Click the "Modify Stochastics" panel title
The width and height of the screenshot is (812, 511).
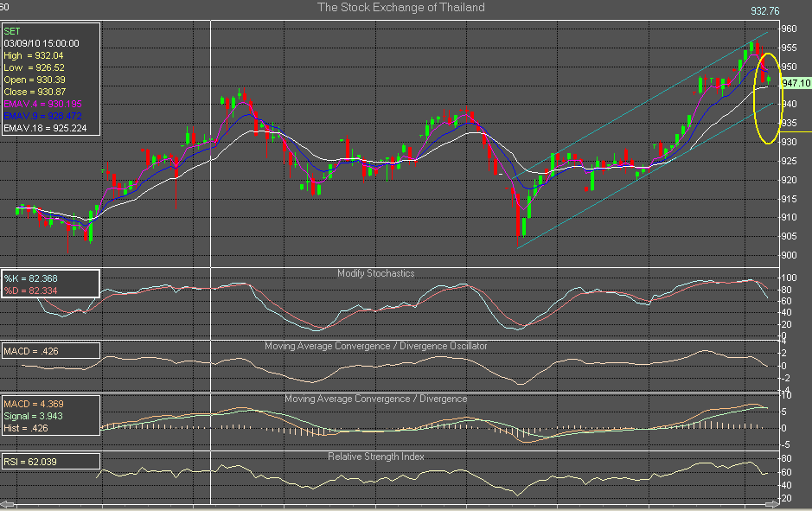[x=376, y=273]
